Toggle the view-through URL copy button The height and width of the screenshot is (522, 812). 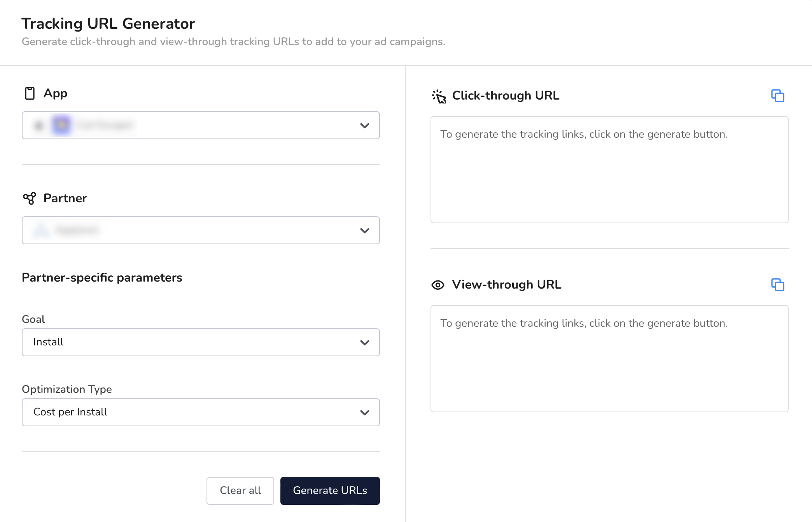(778, 285)
